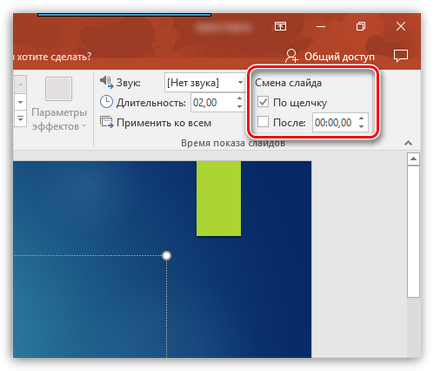The width and height of the screenshot is (434, 371).
Task: Uncheck the По щелчку checkbox
Action: (x=263, y=102)
